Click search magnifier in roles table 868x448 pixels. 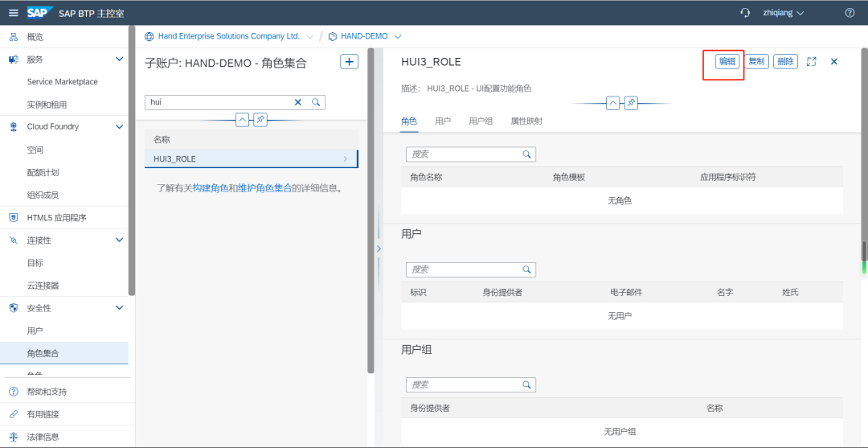527,154
